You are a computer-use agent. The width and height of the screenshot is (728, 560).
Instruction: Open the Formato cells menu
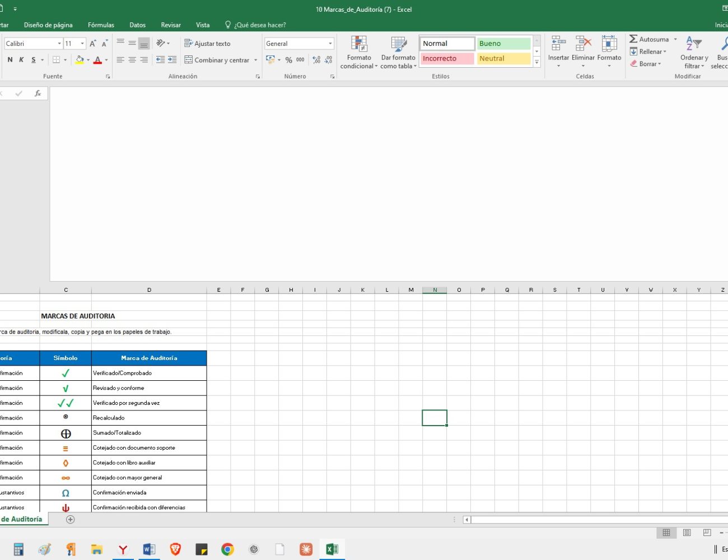(609, 52)
